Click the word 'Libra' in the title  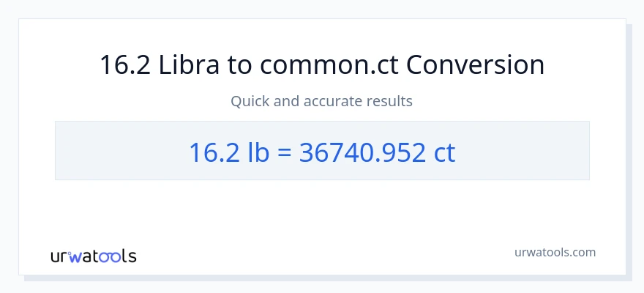tap(179, 65)
